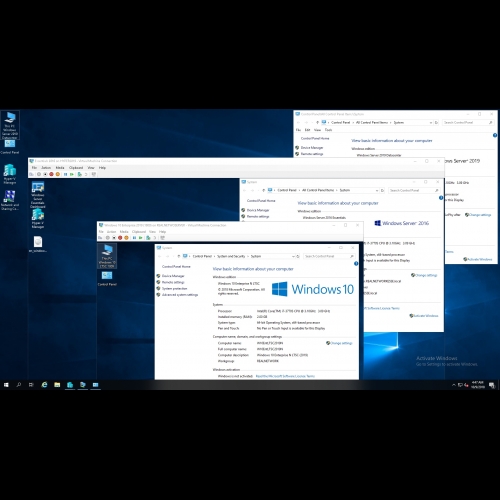Click Remote settings link in Windows 10 System window
500x500 pixels.
[x=173, y=282]
